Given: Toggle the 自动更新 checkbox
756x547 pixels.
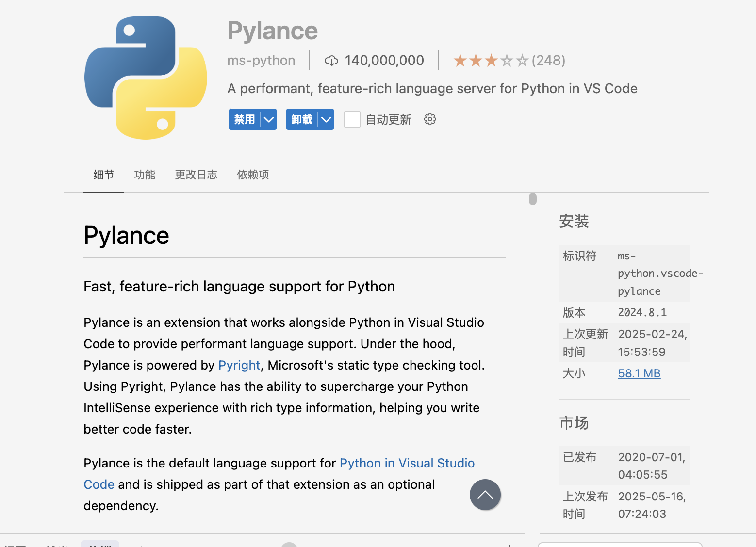Looking at the screenshot, I should coord(352,119).
